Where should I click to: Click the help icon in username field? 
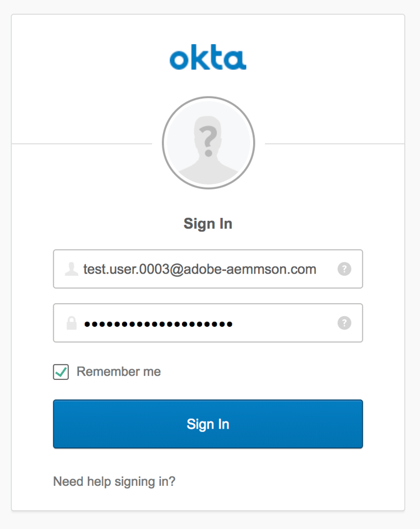tap(344, 269)
